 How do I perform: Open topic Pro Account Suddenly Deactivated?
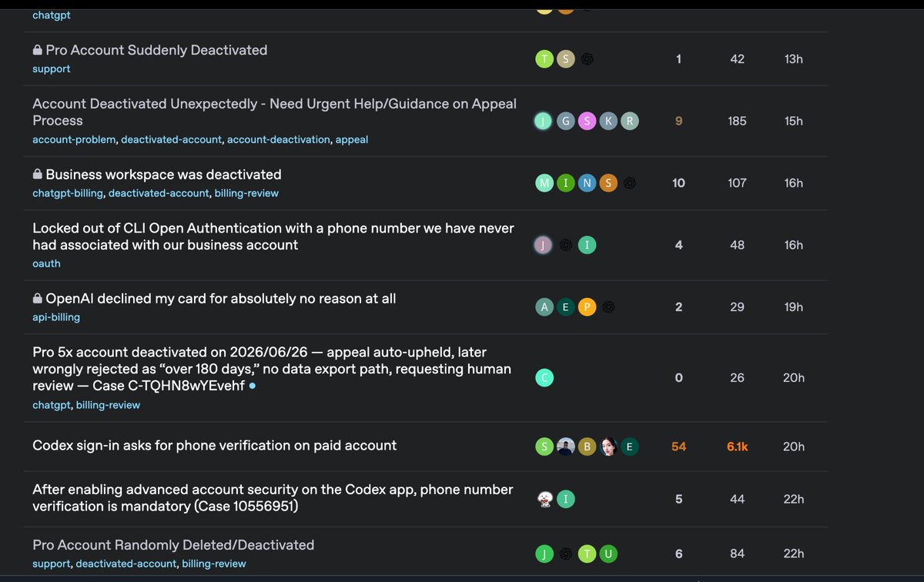pyautogui.click(x=156, y=50)
